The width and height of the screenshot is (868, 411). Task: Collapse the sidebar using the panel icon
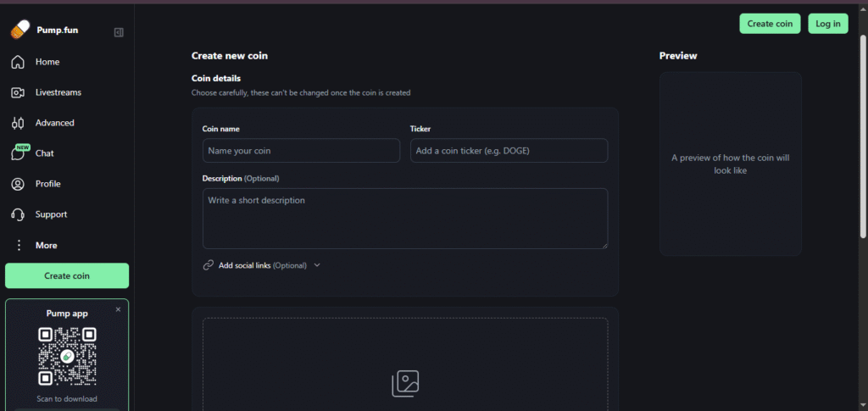click(x=119, y=32)
